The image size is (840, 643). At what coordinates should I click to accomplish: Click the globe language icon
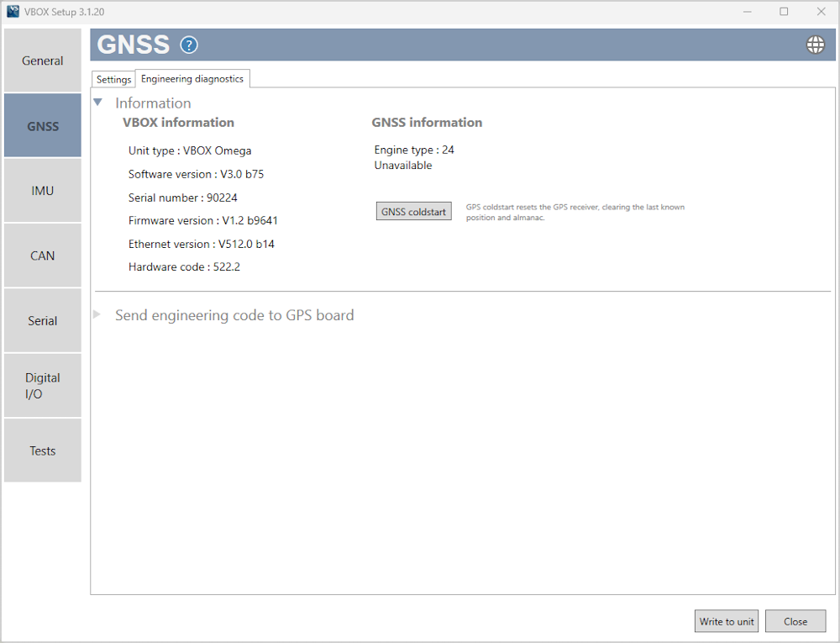[816, 45]
